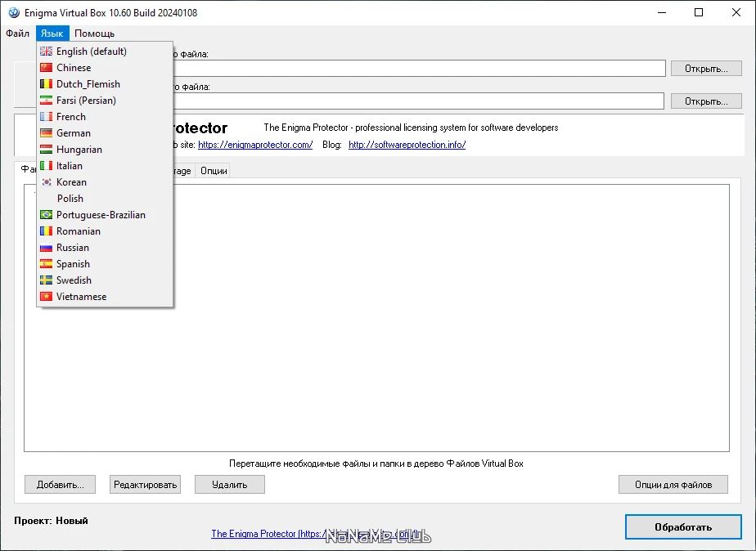This screenshot has width=756, height=551.
Task: Click the Spanish flag icon
Action: pyautogui.click(x=47, y=264)
